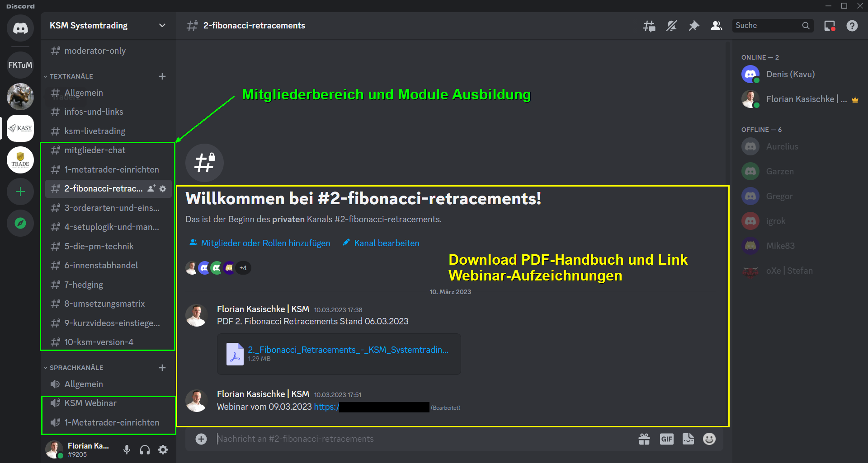The height and width of the screenshot is (463, 868).
Task: Open the 5-die-pm-technik channel
Action: (x=108, y=246)
